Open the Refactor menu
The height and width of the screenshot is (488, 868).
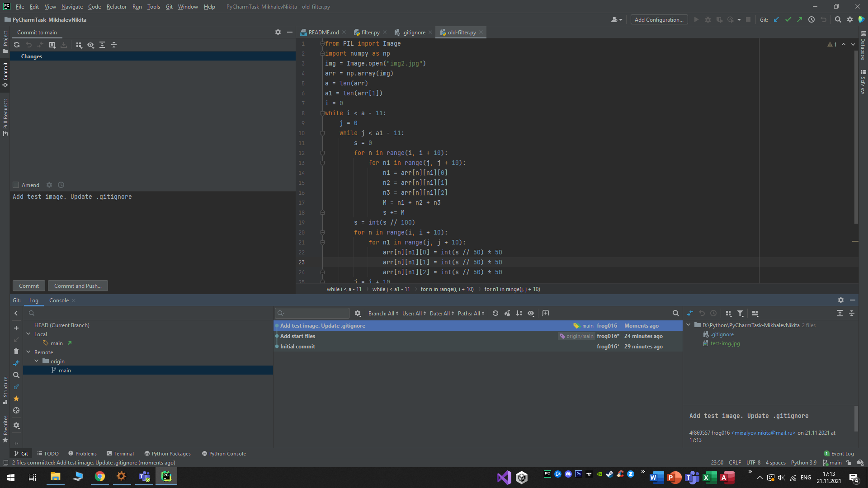tap(117, 7)
